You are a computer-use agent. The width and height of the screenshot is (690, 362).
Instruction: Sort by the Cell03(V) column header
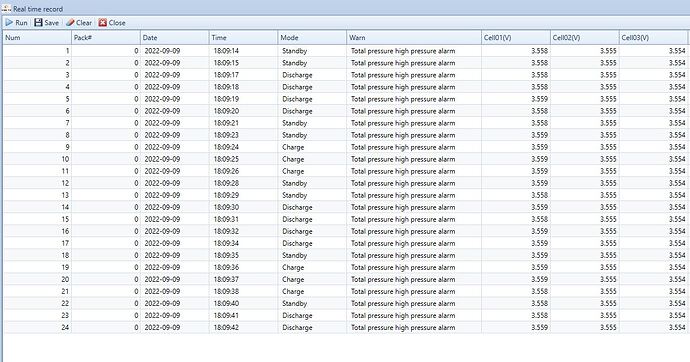click(653, 37)
